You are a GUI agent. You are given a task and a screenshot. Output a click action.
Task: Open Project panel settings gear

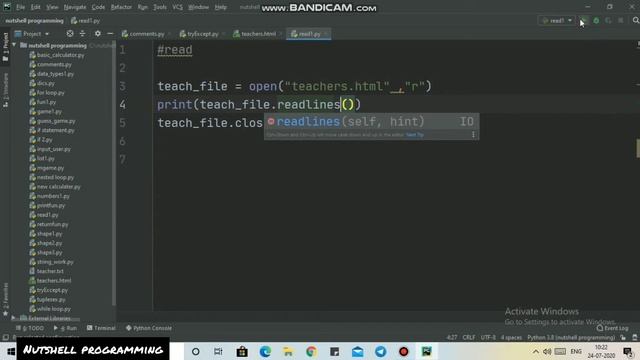coord(98,33)
